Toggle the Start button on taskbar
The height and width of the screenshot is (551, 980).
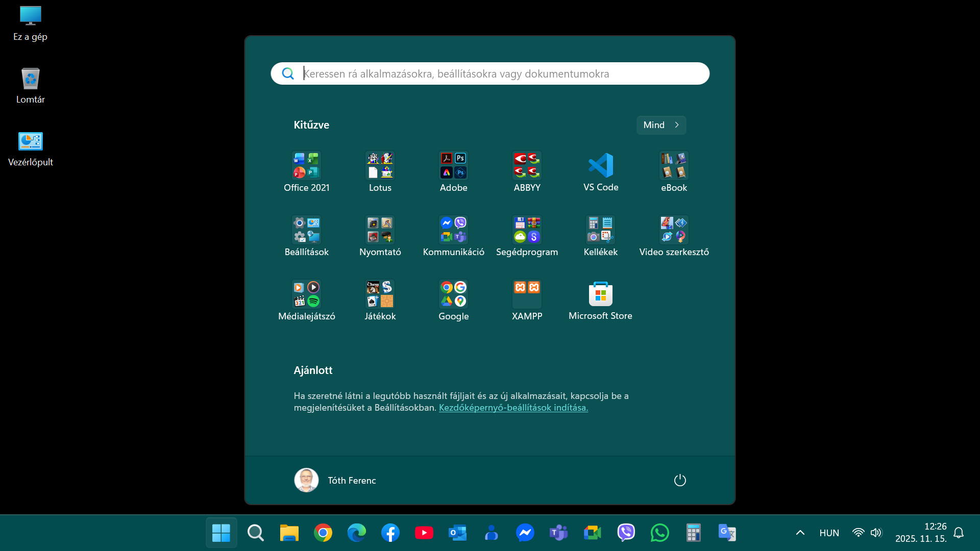pos(221,533)
